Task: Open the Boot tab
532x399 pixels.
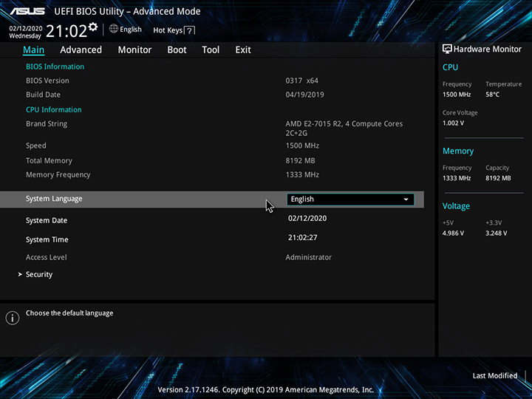Action: tap(177, 50)
